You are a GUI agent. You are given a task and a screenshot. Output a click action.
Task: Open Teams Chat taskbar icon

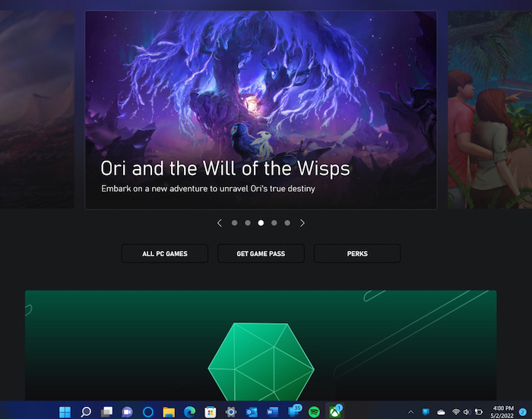[x=127, y=412]
